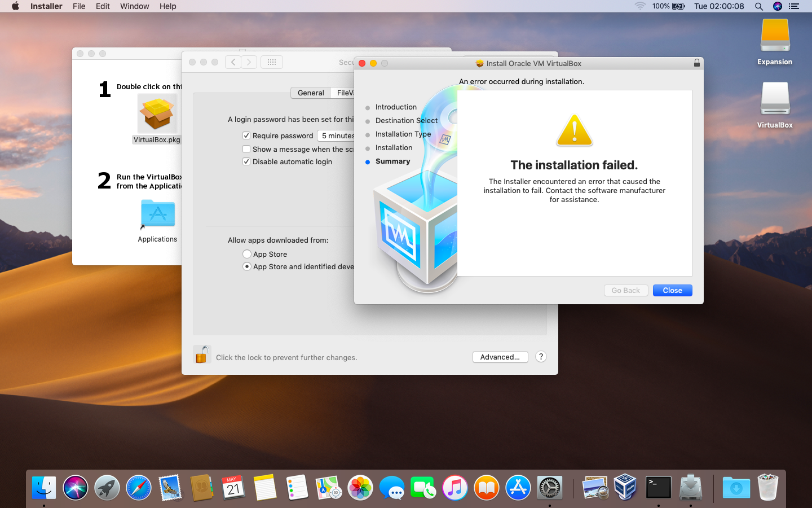The height and width of the screenshot is (508, 812).
Task: Open the Window menu
Action: click(x=135, y=6)
